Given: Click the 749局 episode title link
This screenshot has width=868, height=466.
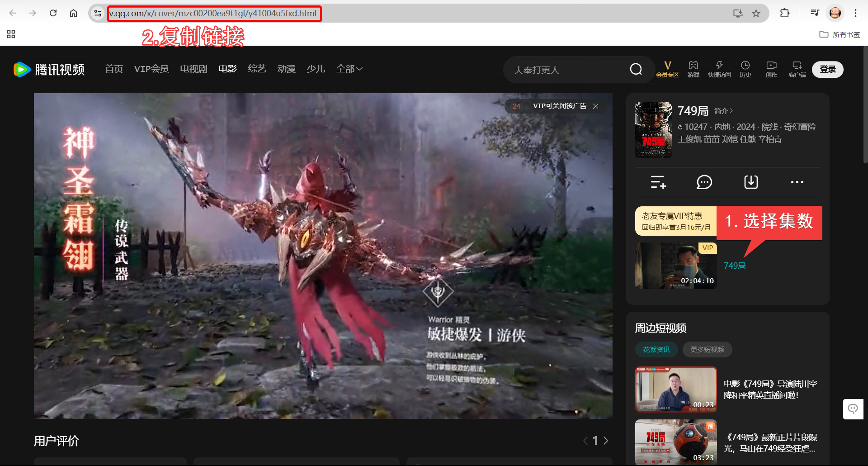Looking at the screenshot, I should tap(735, 266).
